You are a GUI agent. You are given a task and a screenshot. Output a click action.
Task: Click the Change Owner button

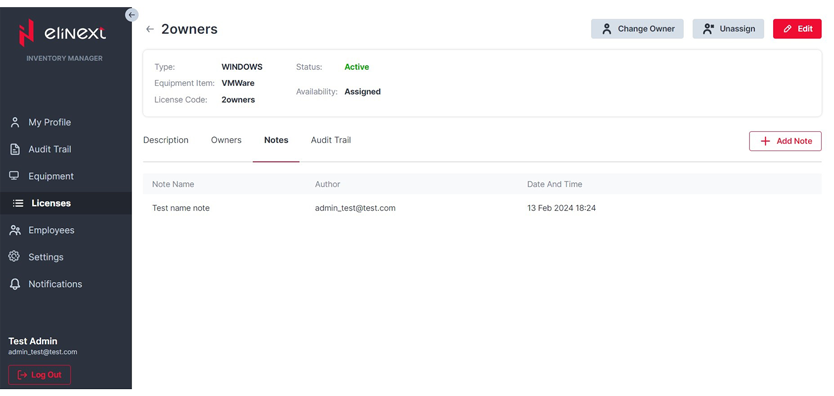(637, 29)
